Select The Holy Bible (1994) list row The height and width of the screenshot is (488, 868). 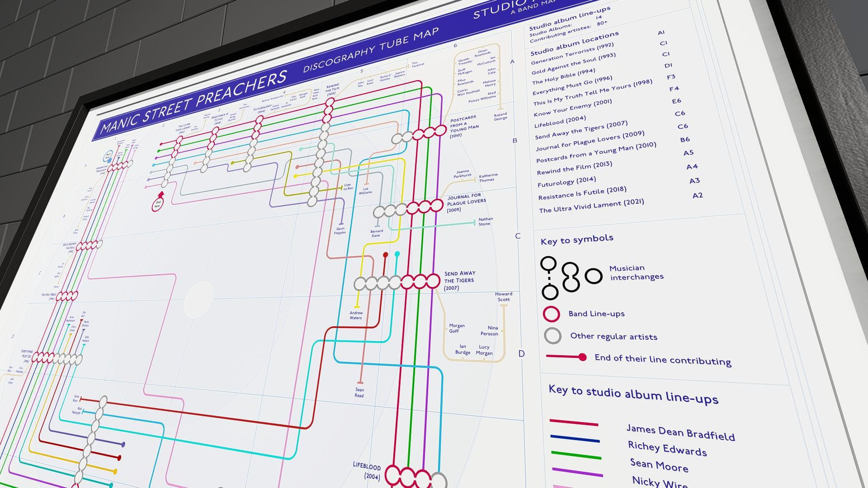point(563,76)
